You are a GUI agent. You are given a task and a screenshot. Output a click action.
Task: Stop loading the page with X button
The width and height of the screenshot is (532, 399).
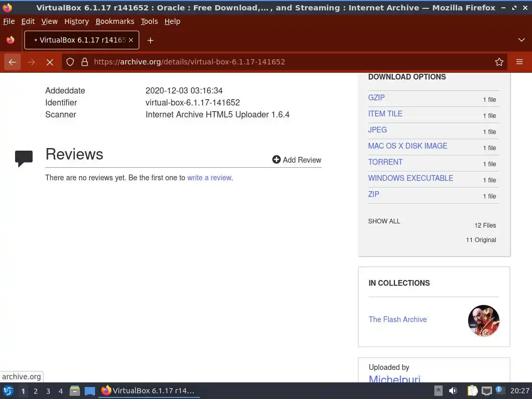(x=50, y=62)
